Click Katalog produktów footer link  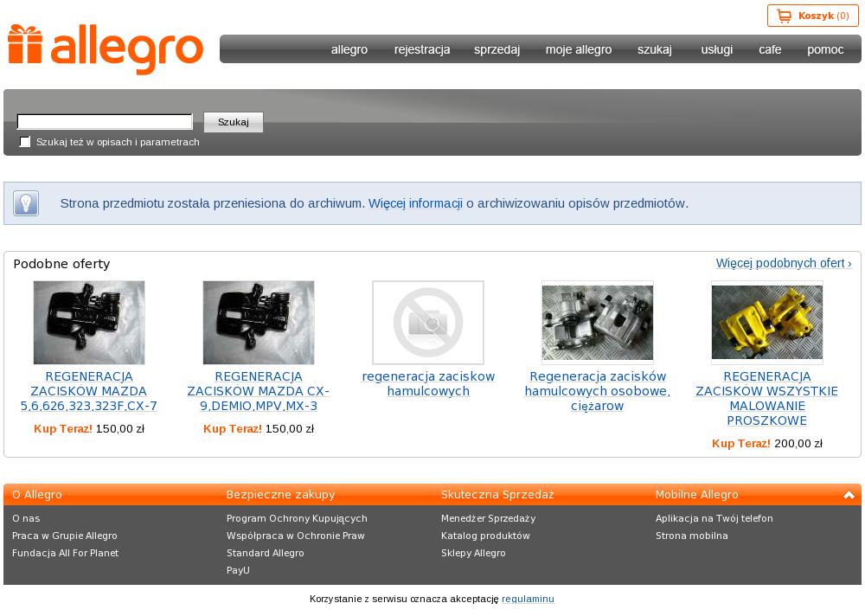[x=485, y=536]
